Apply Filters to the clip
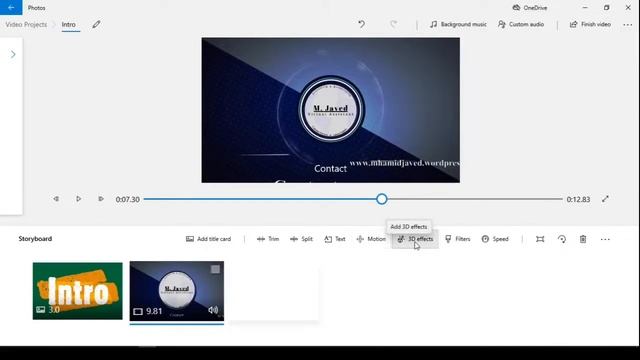The height and width of the screenshot is (360, 640). click(458, 239)
